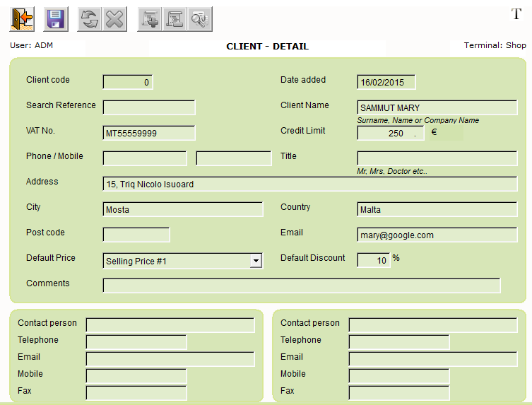532x405 pixels.
Task: Save the client record with floppy icon
Action: (x=56, y=20)
